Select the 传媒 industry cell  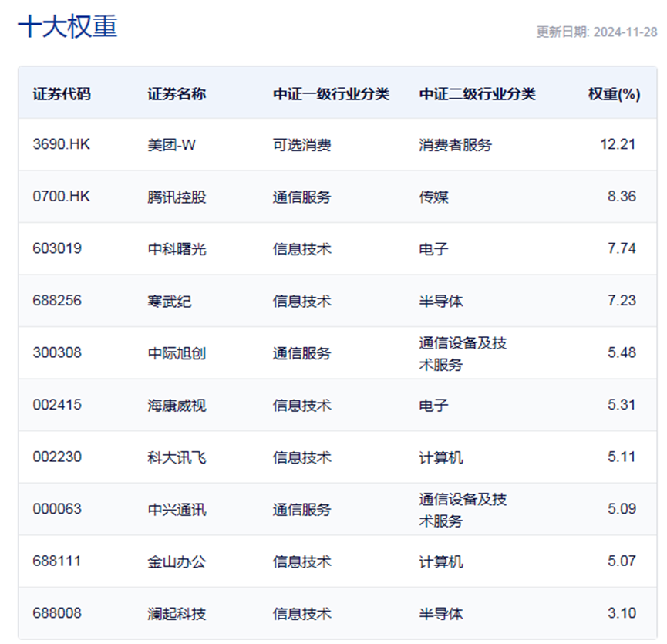(433, 197)
